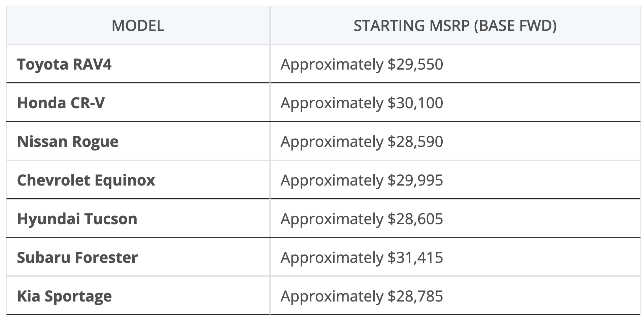Select the Subaru Forester model name
Viewport: 644px width, 320px height.
[77, 257]
